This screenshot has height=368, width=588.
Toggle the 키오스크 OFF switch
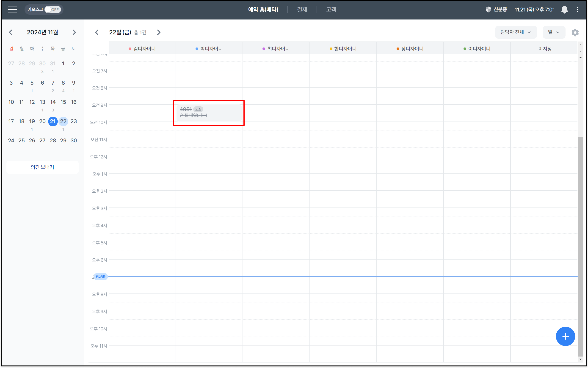tap(52, 9)
